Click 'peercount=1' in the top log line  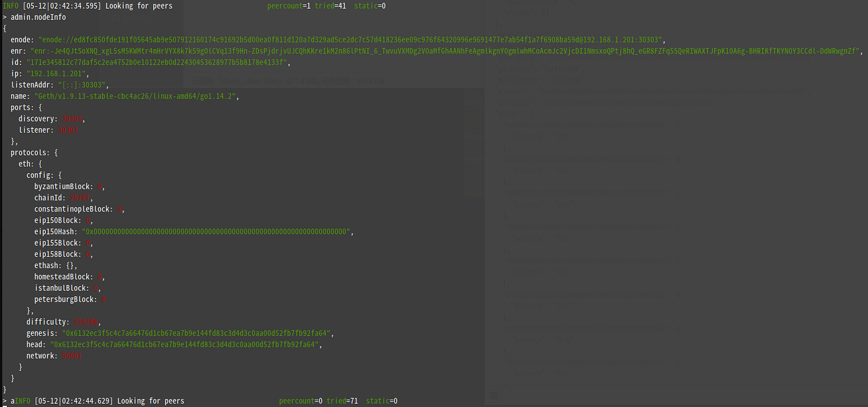point(289,6)
